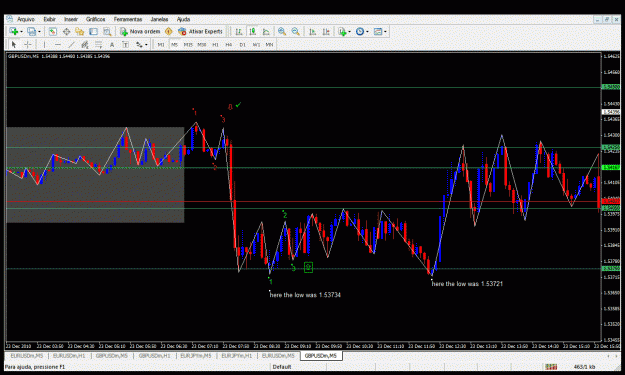Image resolution: width=625 pixels, height=375 pixels.
Task: Select the Crosshair tool
Action: [28, 45]
